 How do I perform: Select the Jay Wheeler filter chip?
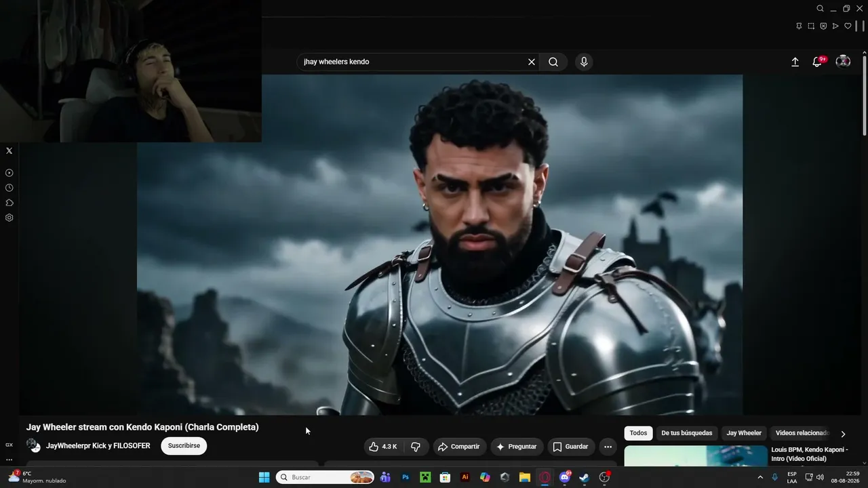[x=744, y=433]
